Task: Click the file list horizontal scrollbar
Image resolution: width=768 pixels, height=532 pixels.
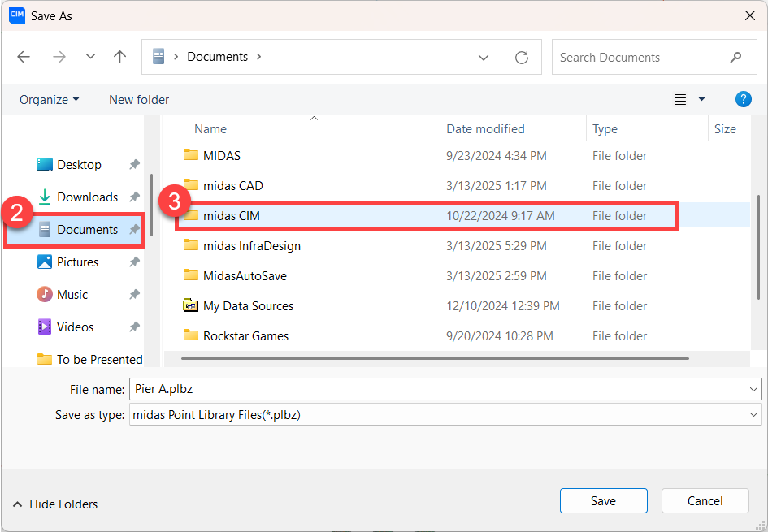Action: point(435,359)
